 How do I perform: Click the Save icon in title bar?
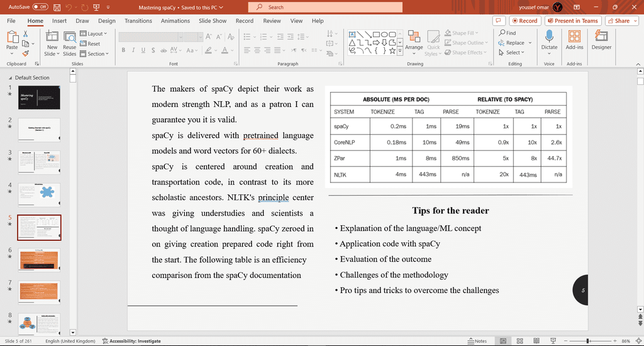tap(57, 8)
